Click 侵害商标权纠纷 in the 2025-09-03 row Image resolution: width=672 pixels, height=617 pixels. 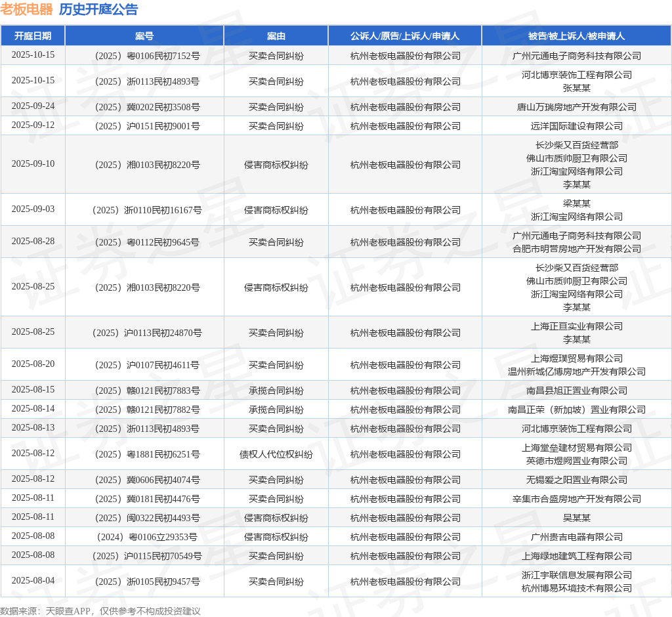(x=276, y=210)
